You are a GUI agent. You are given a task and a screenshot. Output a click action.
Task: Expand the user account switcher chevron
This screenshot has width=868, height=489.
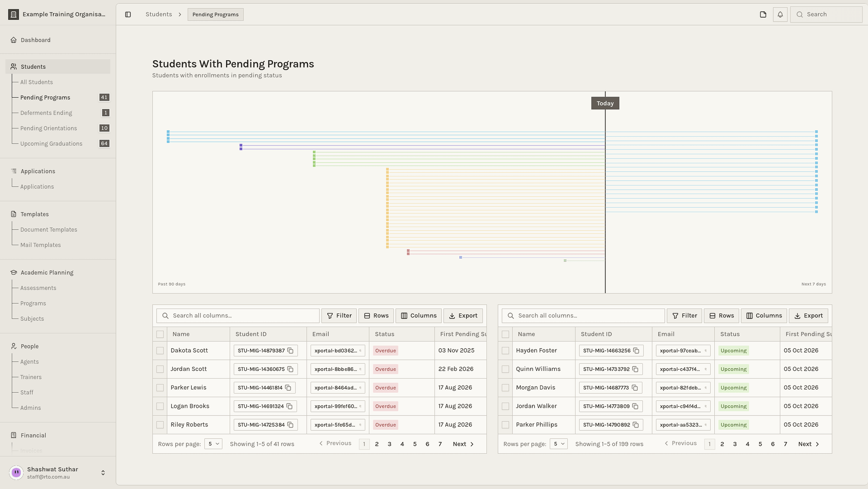pos(103,473)
